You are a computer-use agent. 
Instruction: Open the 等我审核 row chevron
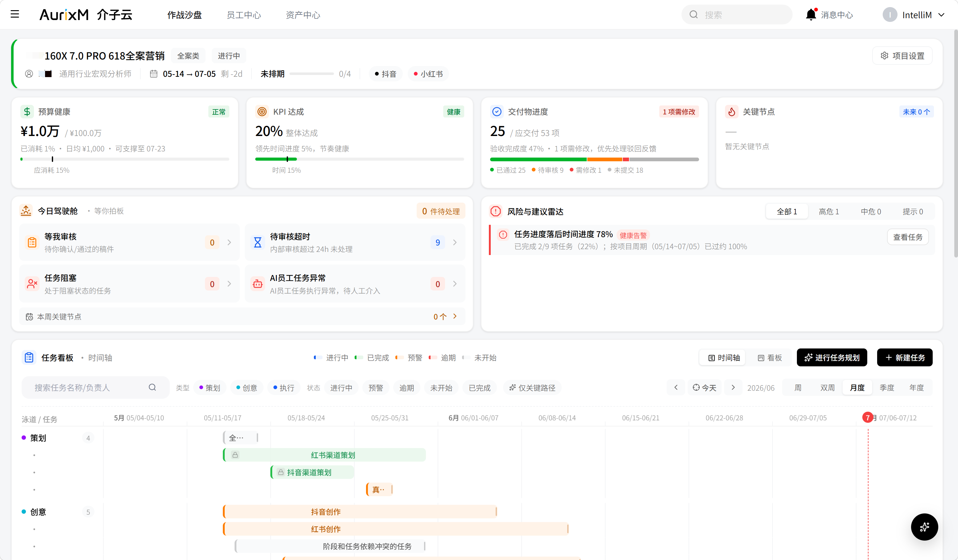click(x=229, y=242)
